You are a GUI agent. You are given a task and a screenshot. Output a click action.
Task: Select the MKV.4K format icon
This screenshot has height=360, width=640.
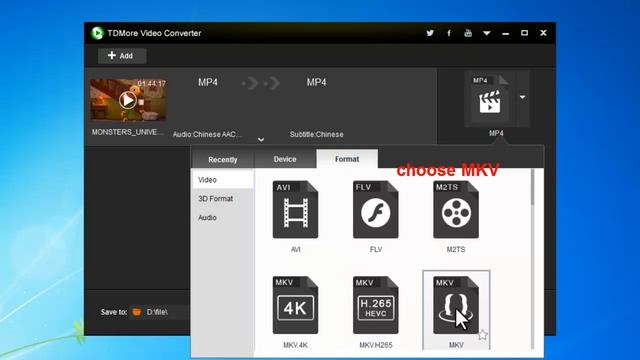(x=295, y=305)
